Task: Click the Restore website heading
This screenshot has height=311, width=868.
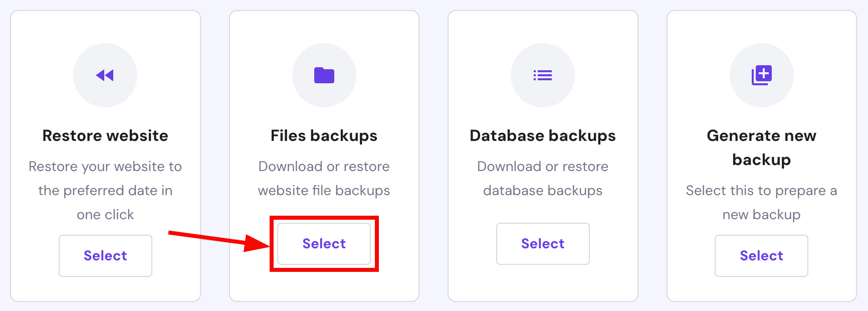Action: click(x=105, y=136)
